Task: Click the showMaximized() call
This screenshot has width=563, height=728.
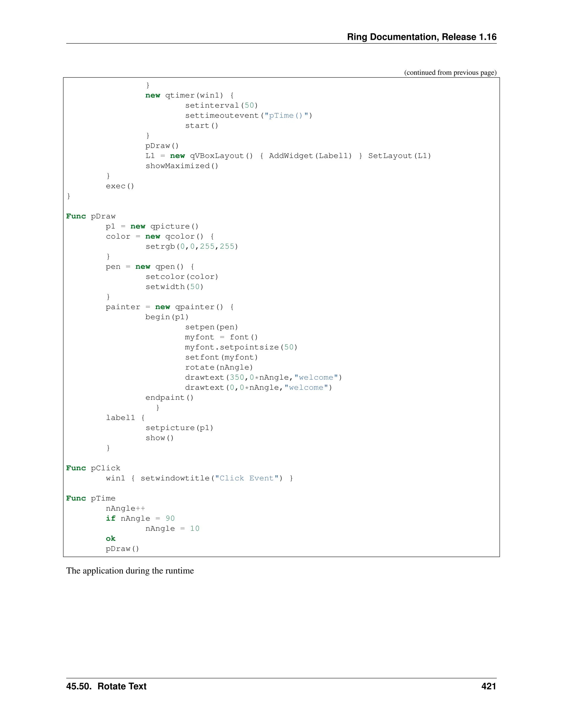Action: [182, 166]
